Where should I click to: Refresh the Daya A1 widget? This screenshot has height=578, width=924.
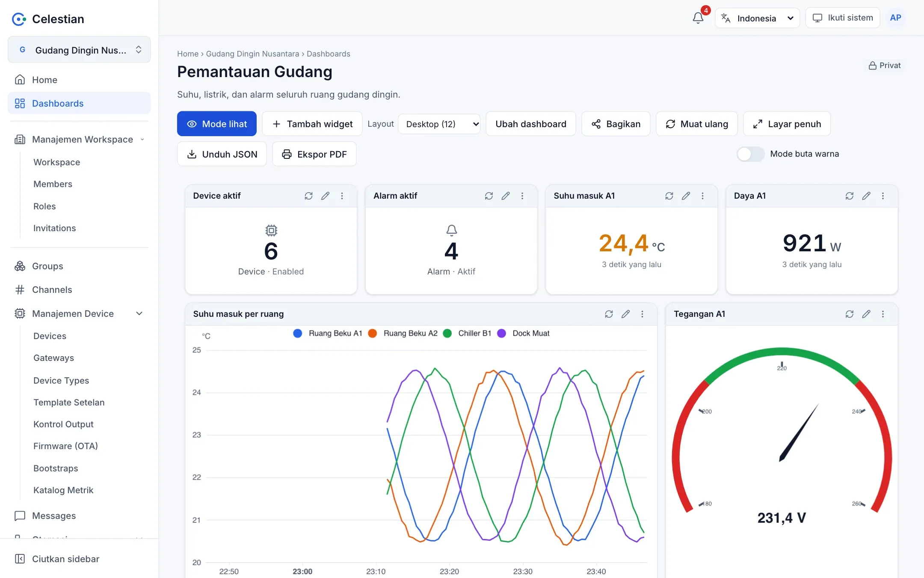(x=850, y=196)
